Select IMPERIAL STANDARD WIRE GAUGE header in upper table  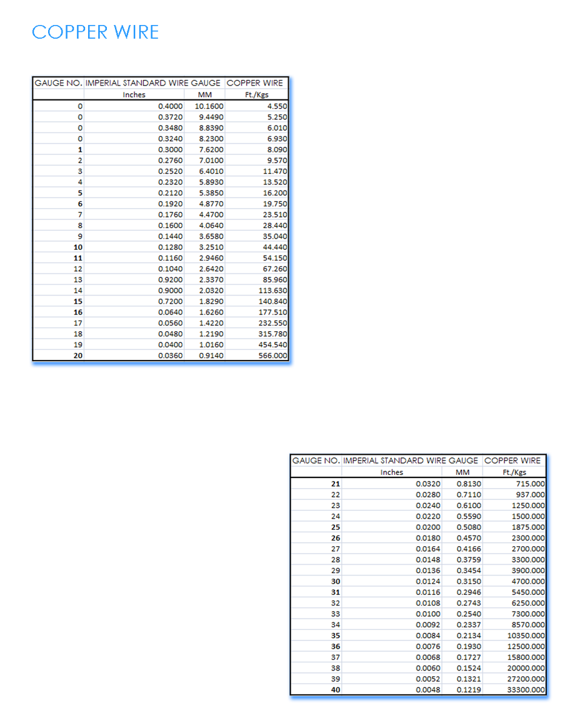[153, 83]
